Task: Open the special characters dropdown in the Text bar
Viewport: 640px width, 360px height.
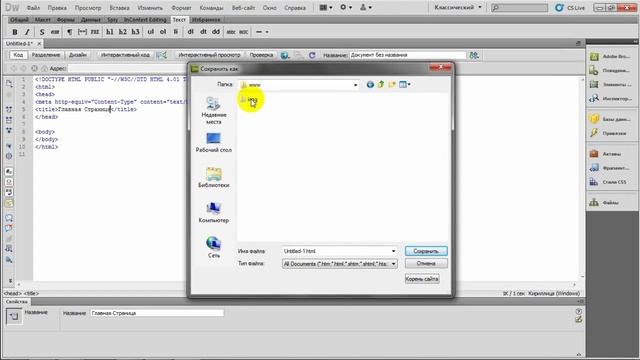Action: click(262, 32)
